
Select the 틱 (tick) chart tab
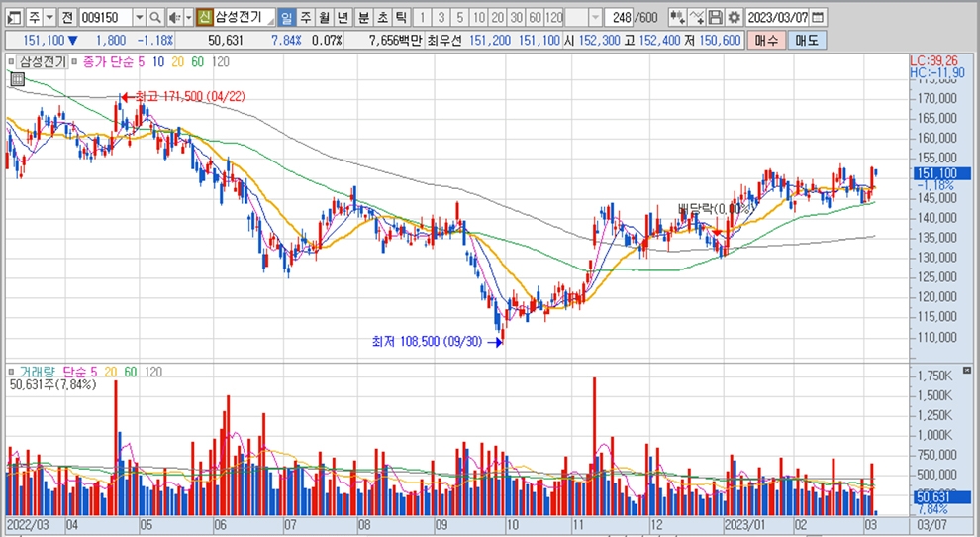click(x=400, y=18)
